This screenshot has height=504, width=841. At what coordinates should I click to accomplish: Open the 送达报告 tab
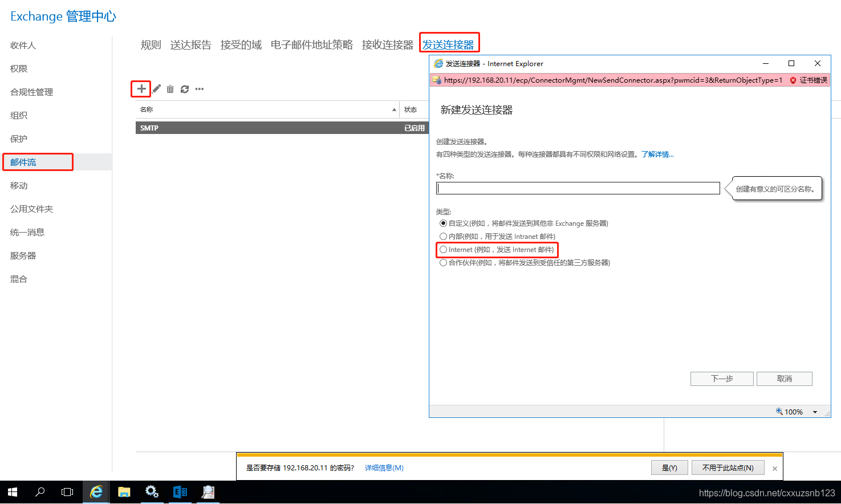pyautogui.click(x=191, y=45)
